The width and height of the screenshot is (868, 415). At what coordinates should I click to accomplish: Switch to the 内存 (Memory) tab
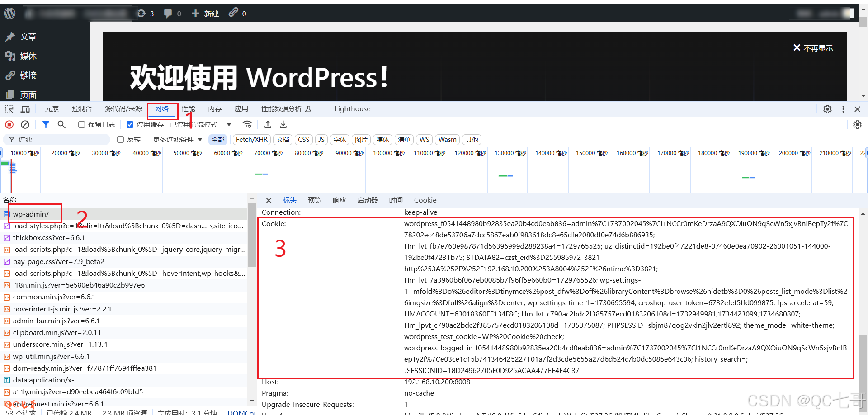click(x=215, y=109)
